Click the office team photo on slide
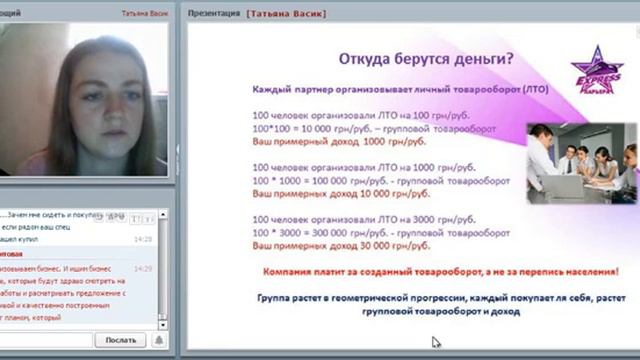 (582, 163)
